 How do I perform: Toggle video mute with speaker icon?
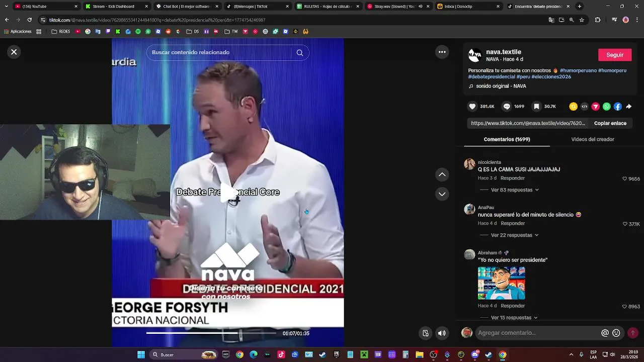442,333
